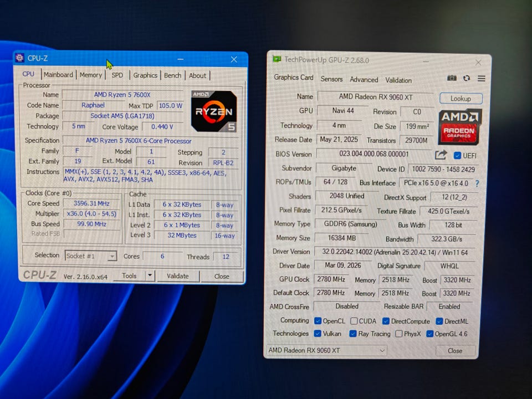This screenshot has height=399, width=532.
Task: Click the Max TDP value 105.0 W
Action: [x=171, y=105]
